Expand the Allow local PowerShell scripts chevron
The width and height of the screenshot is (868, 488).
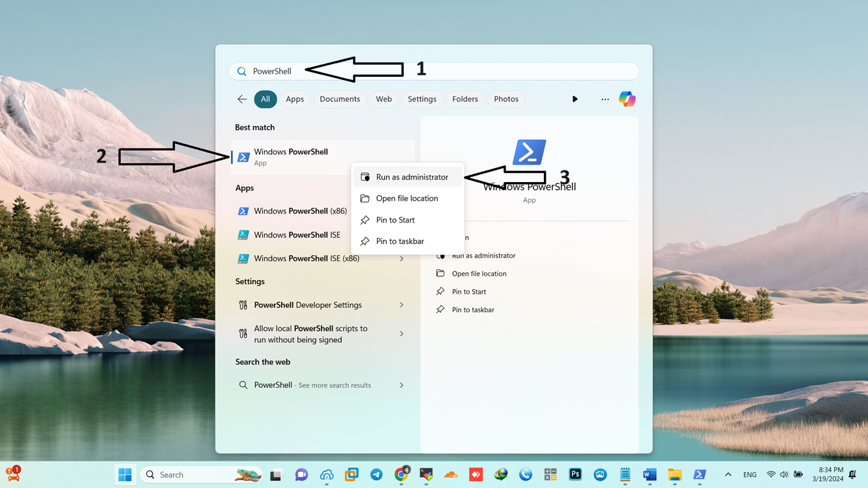coord(402,334)
